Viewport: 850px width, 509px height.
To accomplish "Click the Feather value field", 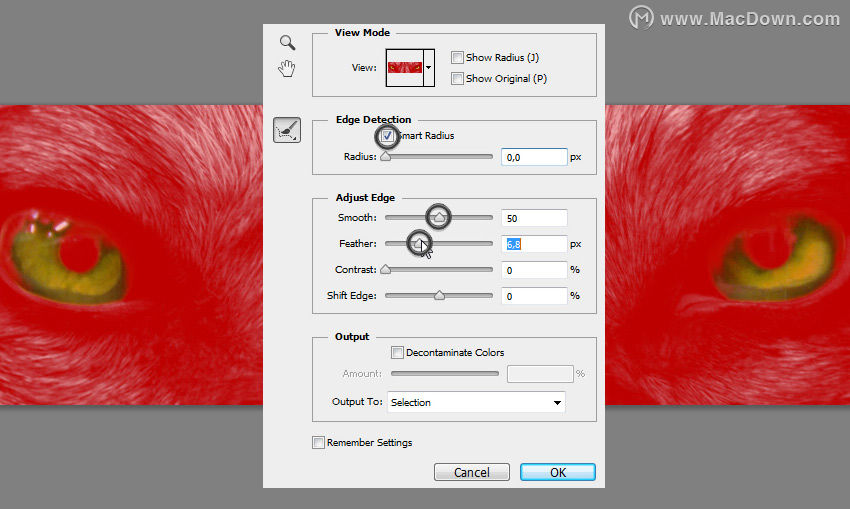I will tap(534, 244).
